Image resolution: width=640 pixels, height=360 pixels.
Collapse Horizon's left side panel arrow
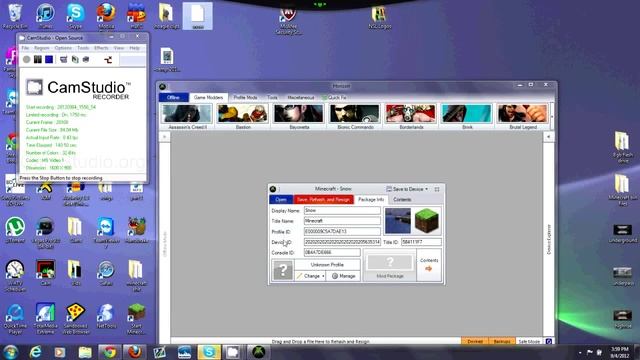(164, 137)
